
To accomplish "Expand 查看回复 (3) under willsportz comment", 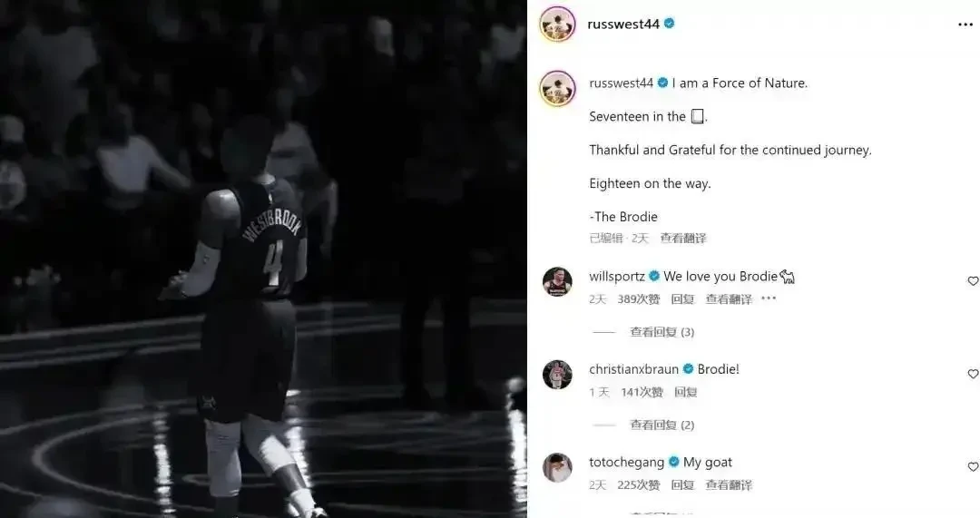I will coord(661,332).
